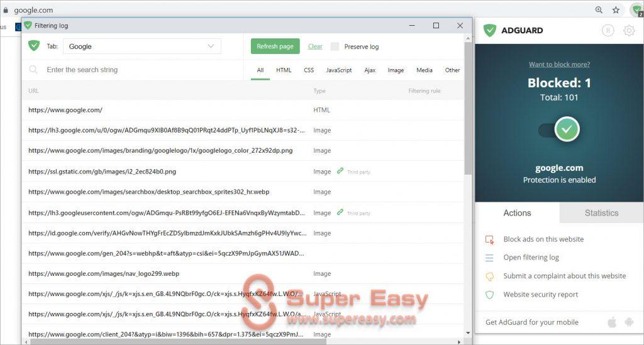Toggle the Preserve log checkbox

[x=335, y=47]
